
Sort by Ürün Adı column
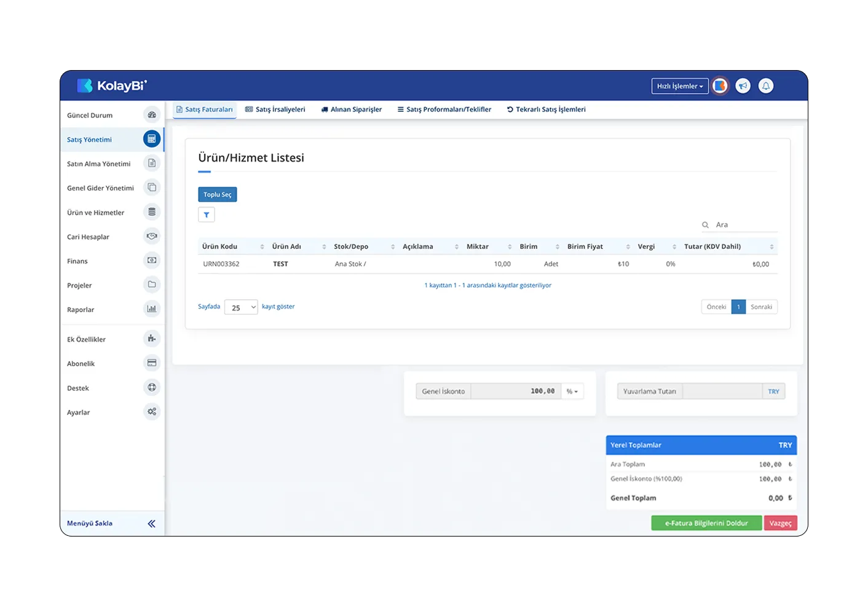click(299, 246)
